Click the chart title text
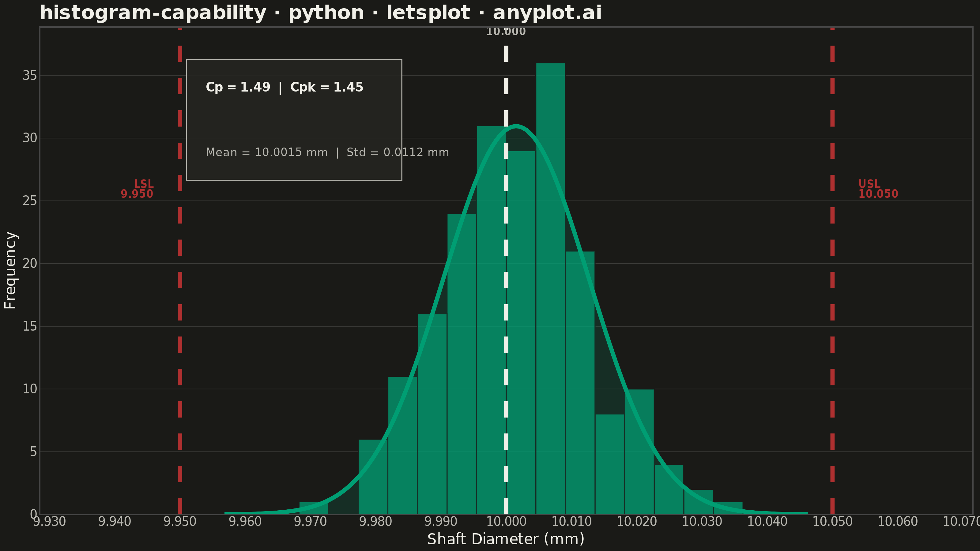980x551 pixels. pos(321,13)
